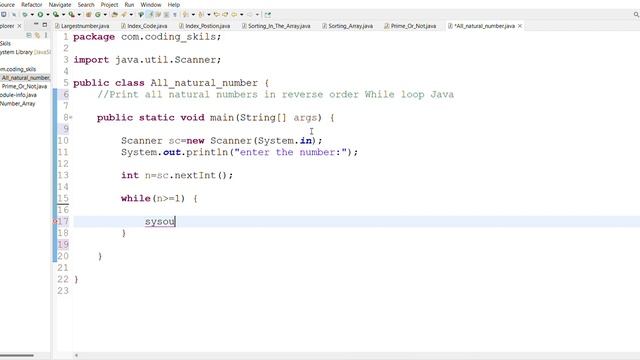This screenshot has height=360, width=640.
Task: Click the Pin Editor icon
Action: tap(267, 15)
